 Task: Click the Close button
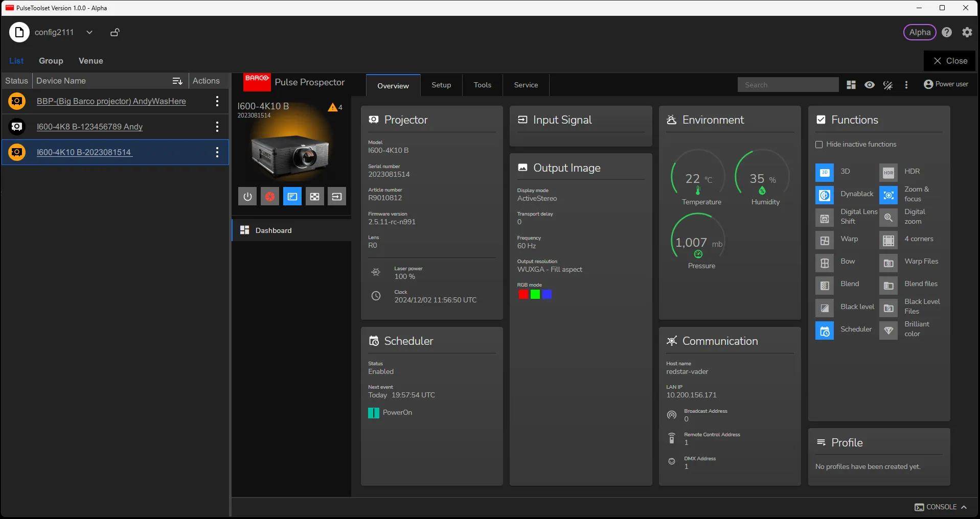950,61
